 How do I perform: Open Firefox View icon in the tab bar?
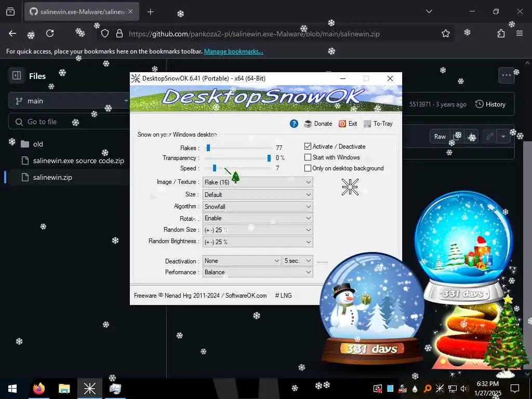10,12
